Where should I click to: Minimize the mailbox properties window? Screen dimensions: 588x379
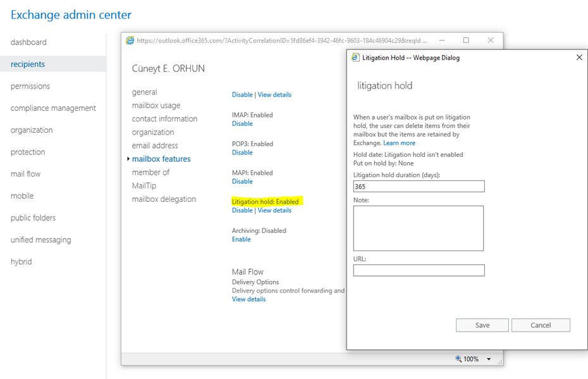pos(442,40)
